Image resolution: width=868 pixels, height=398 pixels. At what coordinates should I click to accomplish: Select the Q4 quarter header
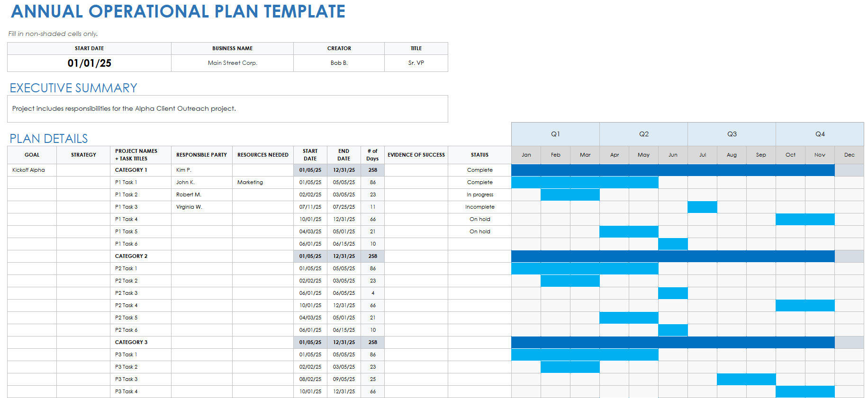(x=820, y=134)
